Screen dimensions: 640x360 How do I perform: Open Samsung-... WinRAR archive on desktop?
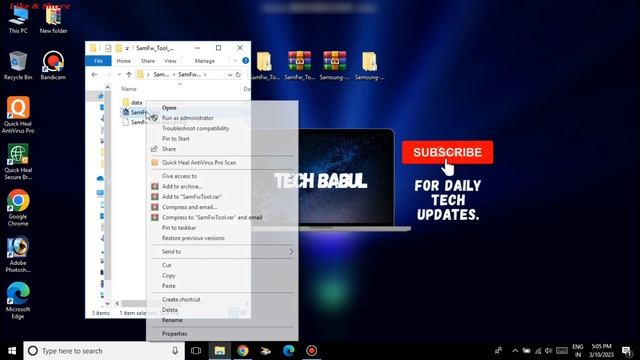click(334, 65)
